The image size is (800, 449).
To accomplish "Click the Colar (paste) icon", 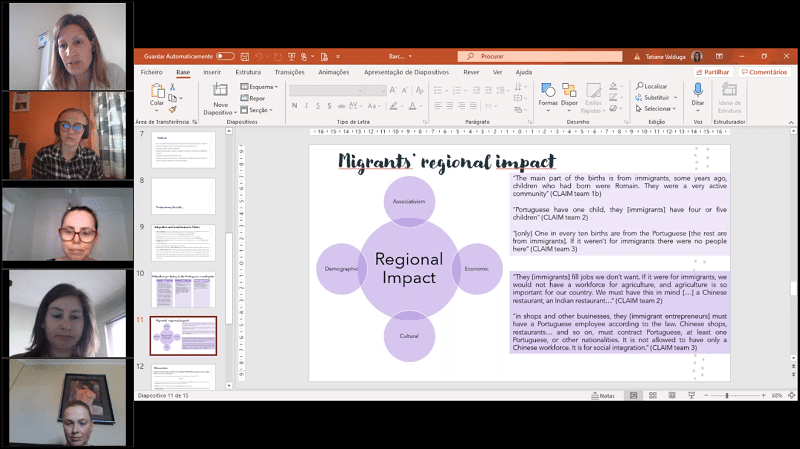I will [157, 92].
